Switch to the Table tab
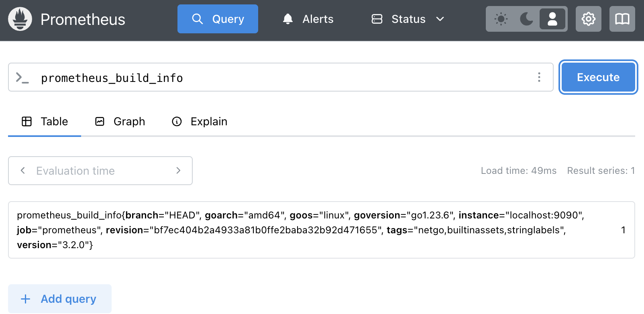 click(45, 121)
